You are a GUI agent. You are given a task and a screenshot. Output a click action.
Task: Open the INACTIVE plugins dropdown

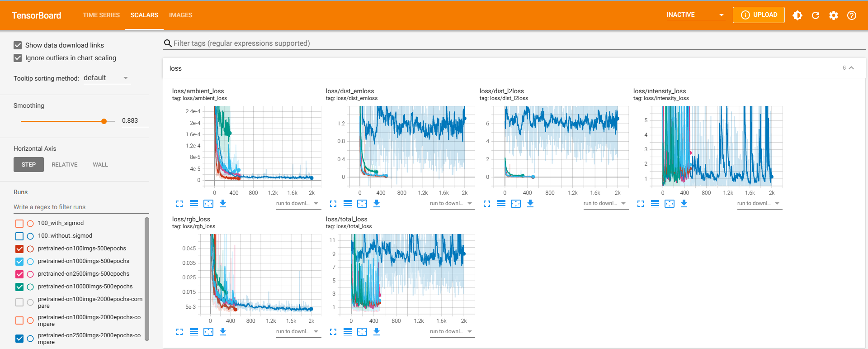coord(696,15)
